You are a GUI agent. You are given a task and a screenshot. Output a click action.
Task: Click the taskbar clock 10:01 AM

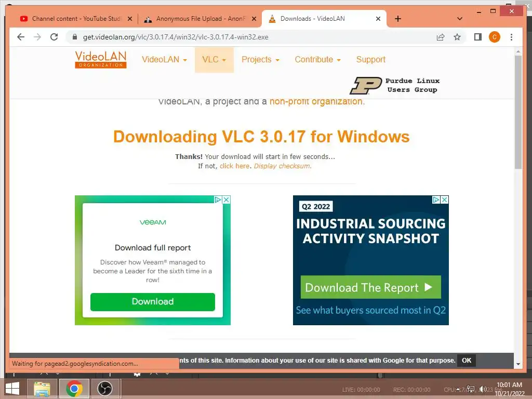coord(509,389)
